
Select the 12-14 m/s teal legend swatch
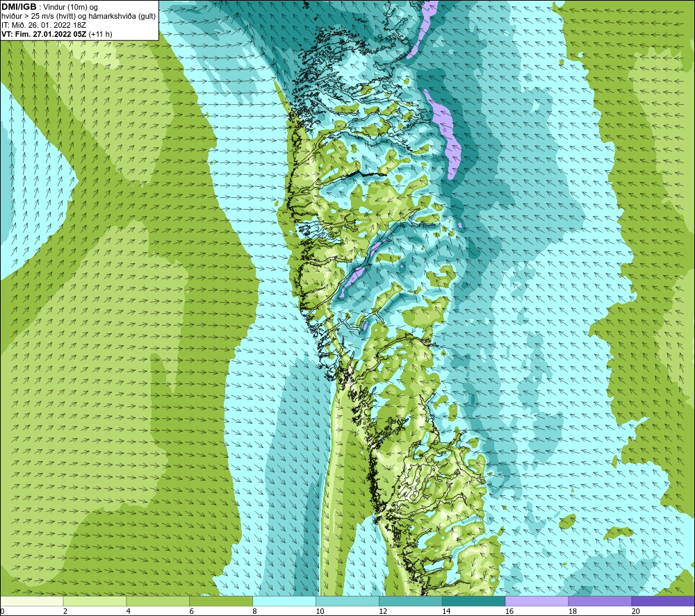[411, 601]
